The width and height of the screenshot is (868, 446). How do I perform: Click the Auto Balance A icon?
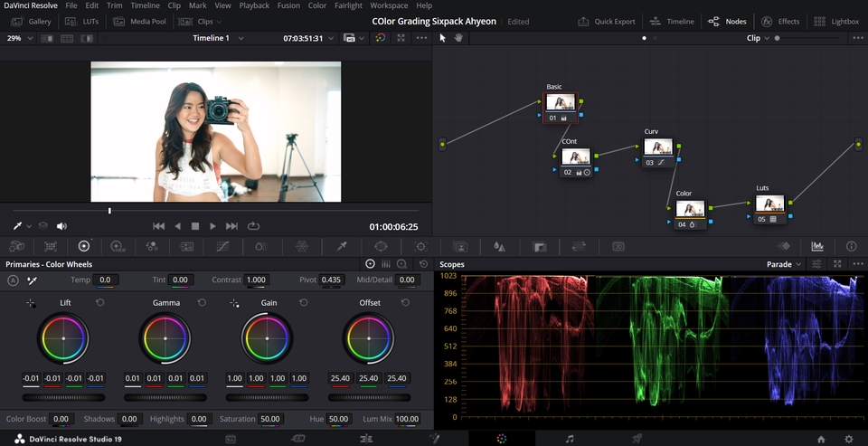coord(14,280)
